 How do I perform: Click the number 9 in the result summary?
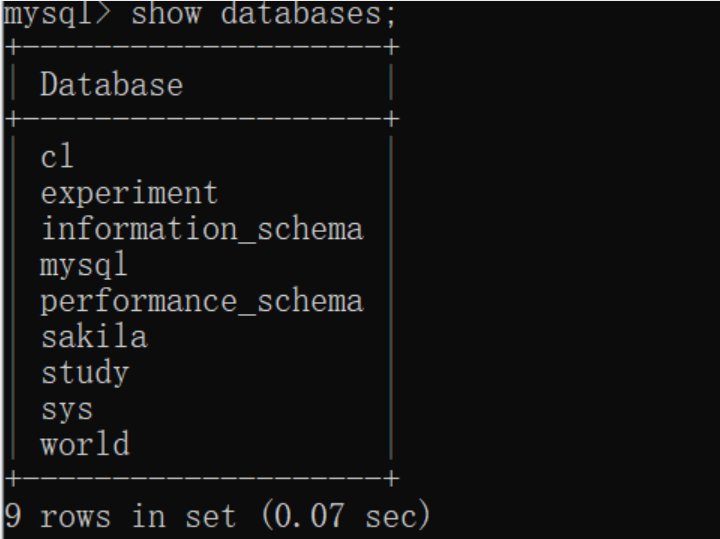pos(13,516)
